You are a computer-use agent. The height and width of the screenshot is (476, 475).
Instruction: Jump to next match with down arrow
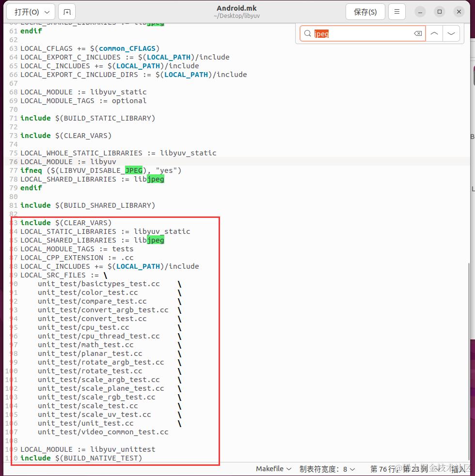pyautogui.click(x=451, y=33)
